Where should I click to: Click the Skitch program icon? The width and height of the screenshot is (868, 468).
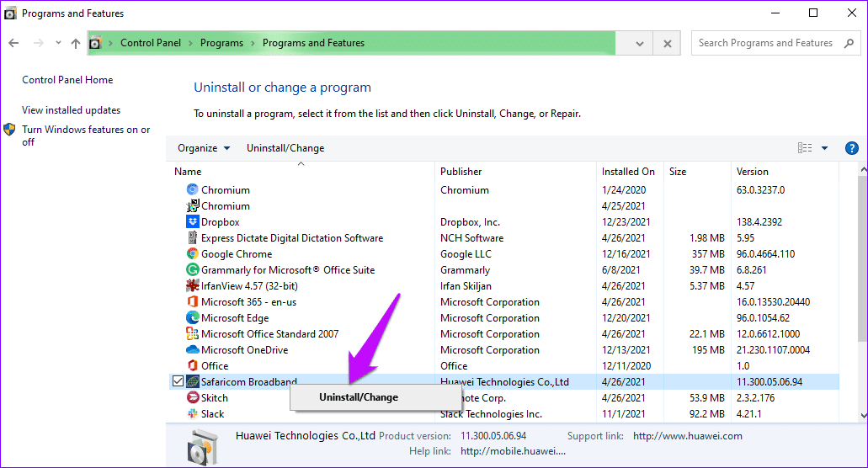tap(192, 398)
